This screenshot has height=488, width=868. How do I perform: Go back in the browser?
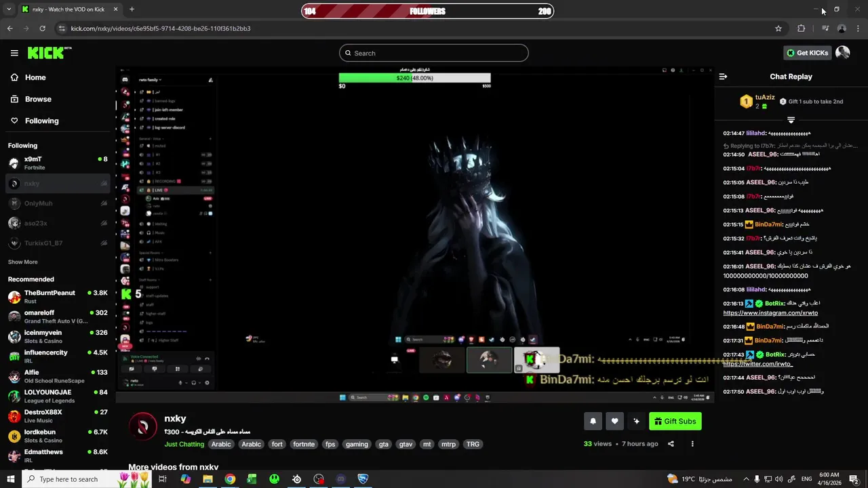pyautogui.click(x=9, y=28)
